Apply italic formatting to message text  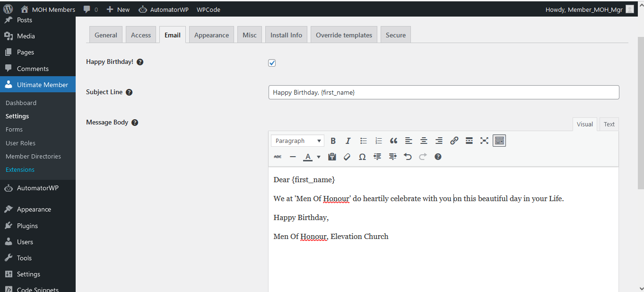tap(348, 141)
